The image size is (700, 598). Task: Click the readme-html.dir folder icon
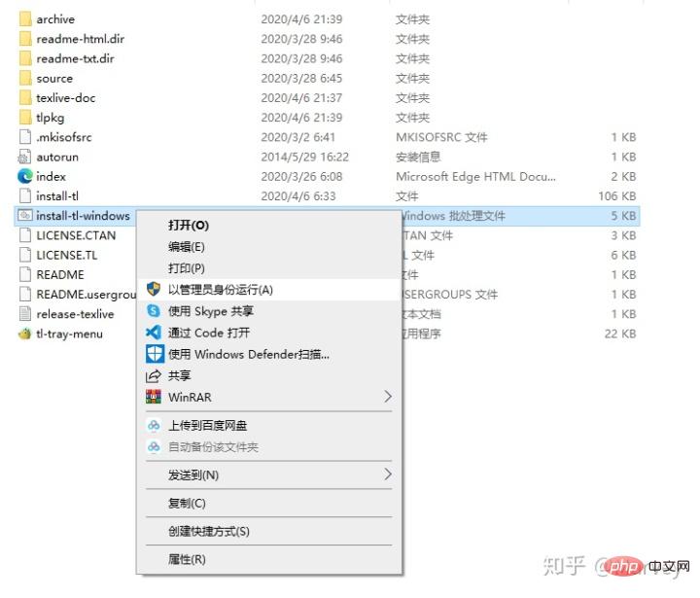point(25,39)
